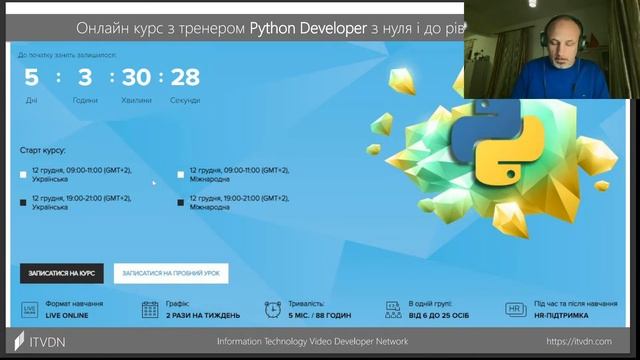Screen dimensions: 640x360
Task: Click the Python logo graphic
Action: [498, 143]
